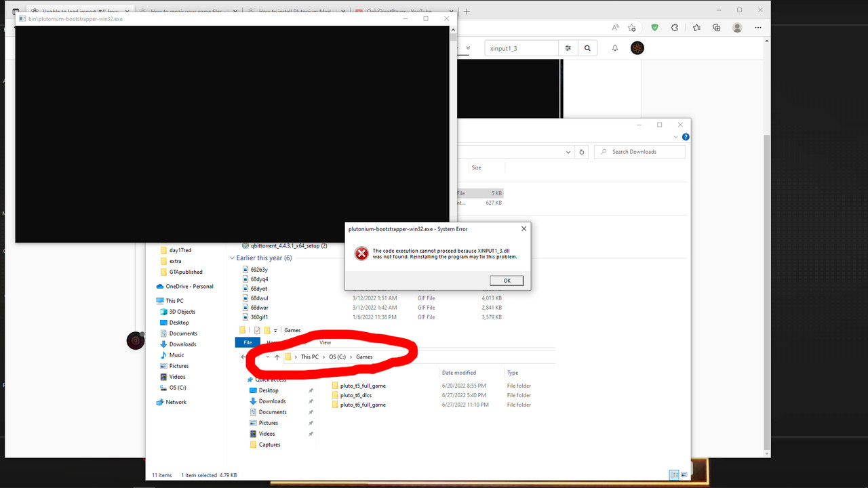Image resolution: width=868 pixels, height=488 pixels.
Task: Open forum search filter options icon
Action: [568, 48]
